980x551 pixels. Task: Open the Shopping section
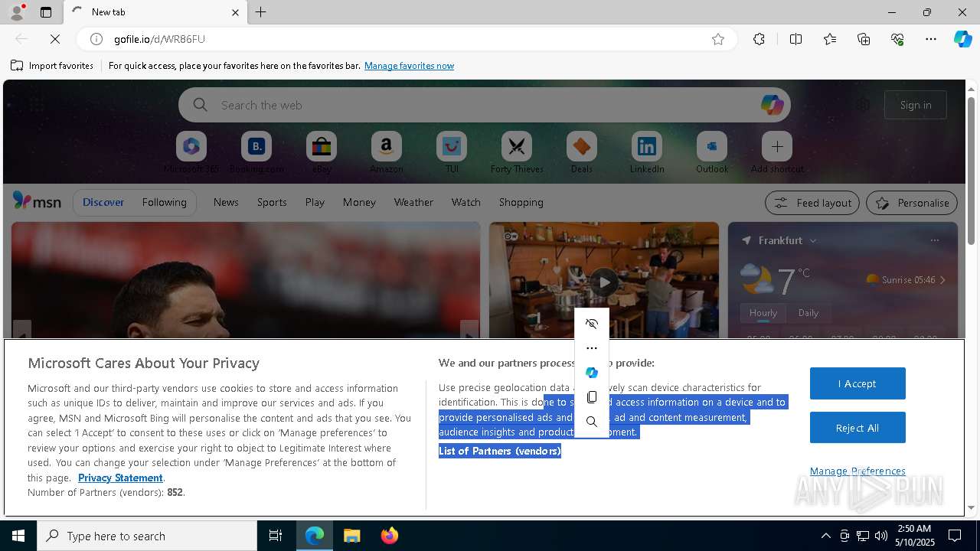point(521,202)
